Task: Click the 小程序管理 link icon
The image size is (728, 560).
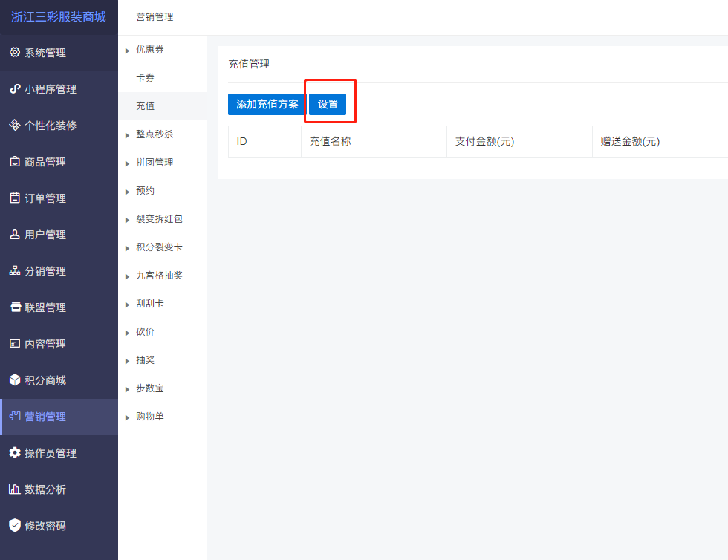Action: tap(15, 88)
